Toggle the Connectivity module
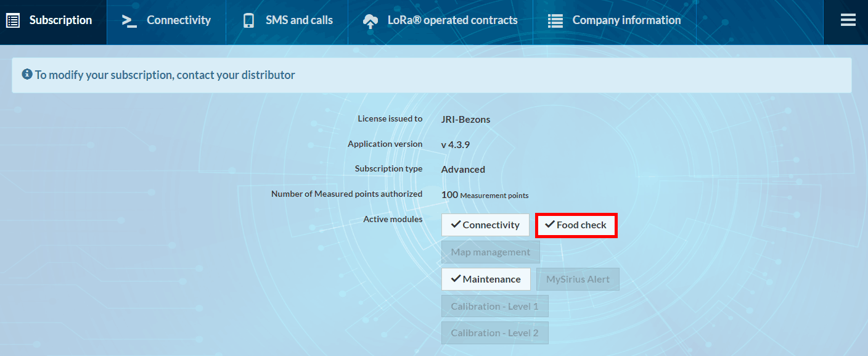Viewport: 868px width, 356px height. pos(485,225)
